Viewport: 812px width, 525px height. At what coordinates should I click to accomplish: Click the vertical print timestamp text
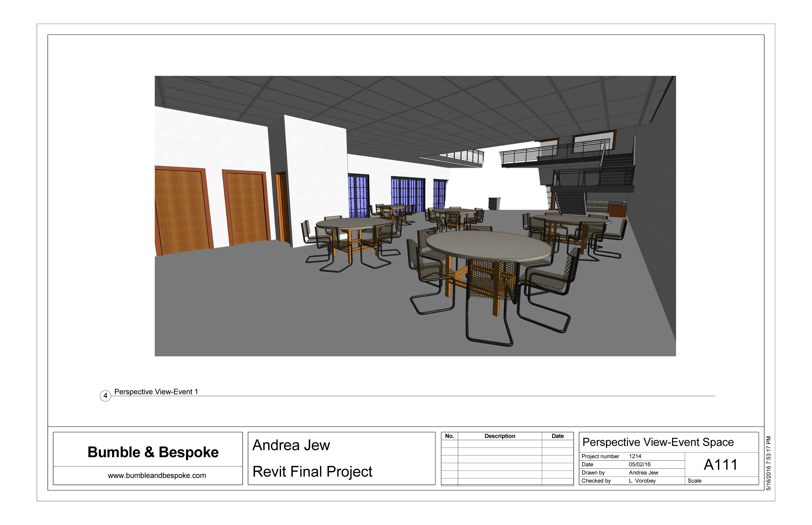tap(769, 463)
